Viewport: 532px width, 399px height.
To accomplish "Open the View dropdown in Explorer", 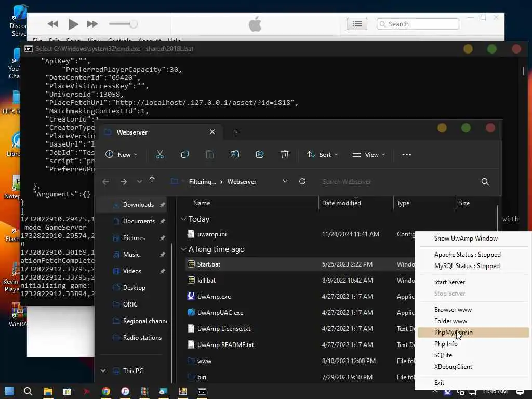I will click(369, 155).
